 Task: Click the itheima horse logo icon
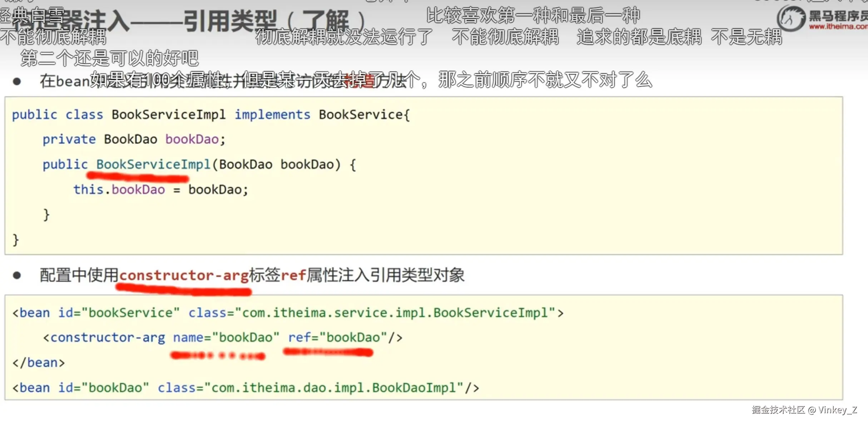(790, 19)
